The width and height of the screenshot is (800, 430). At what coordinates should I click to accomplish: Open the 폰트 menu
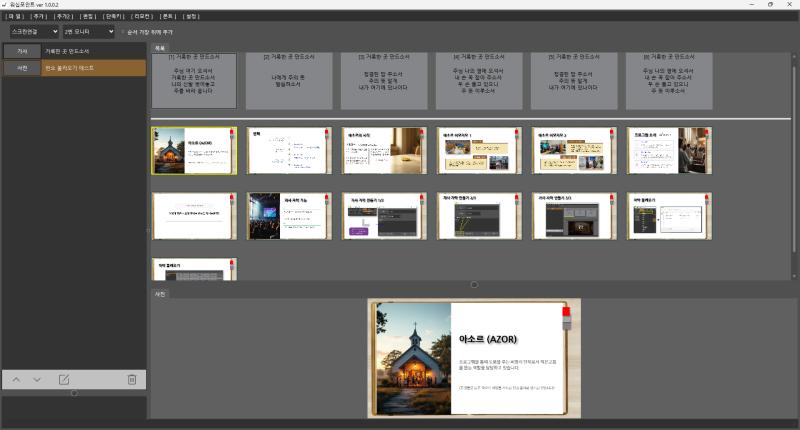(x=168, y=17)
